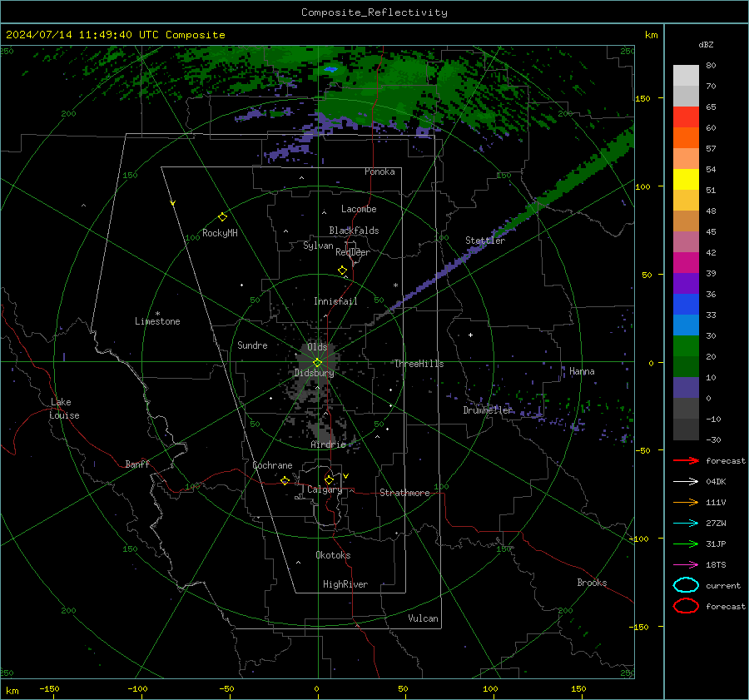Click the Didsbury map label
The image size is (749, 700).
click(x=314, y=373)
